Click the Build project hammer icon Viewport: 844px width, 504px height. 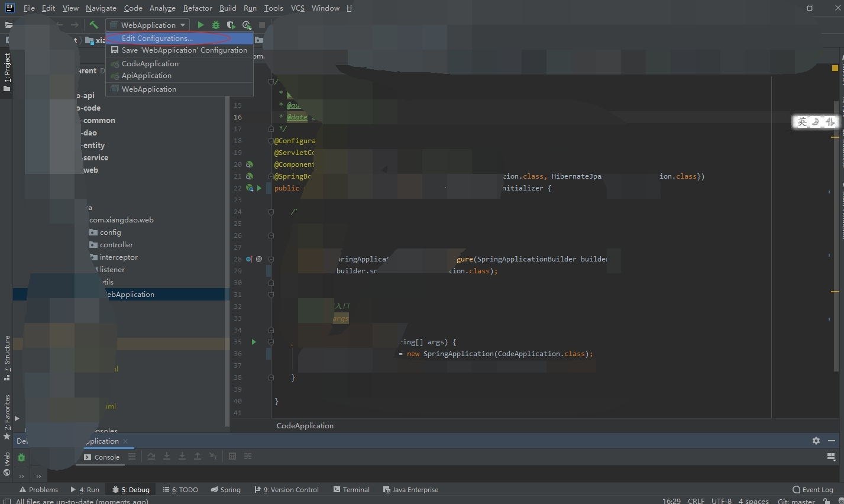point(93,25)
